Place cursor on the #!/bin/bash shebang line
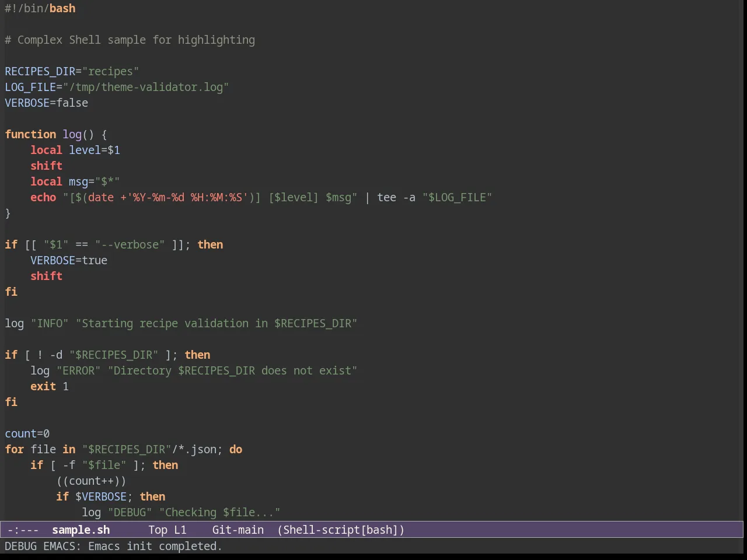The image size is (747, 560). pyautogui.click(x=40, y=8)
